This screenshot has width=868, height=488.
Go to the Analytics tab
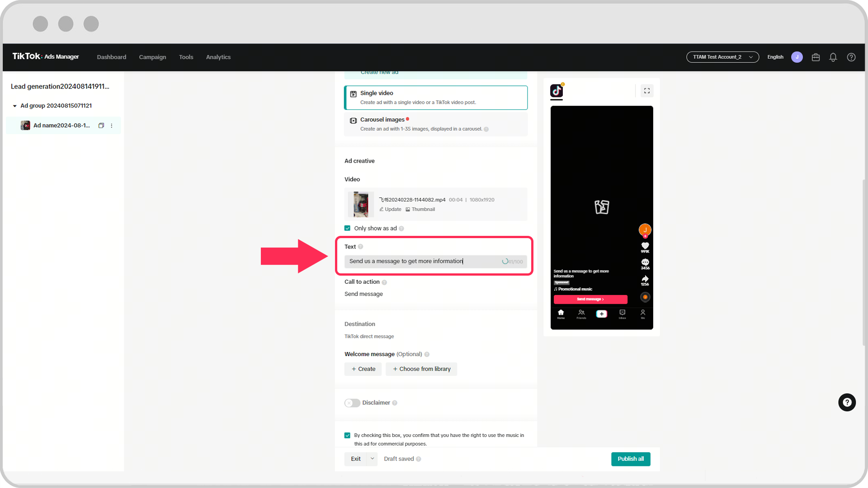(218, 57)
